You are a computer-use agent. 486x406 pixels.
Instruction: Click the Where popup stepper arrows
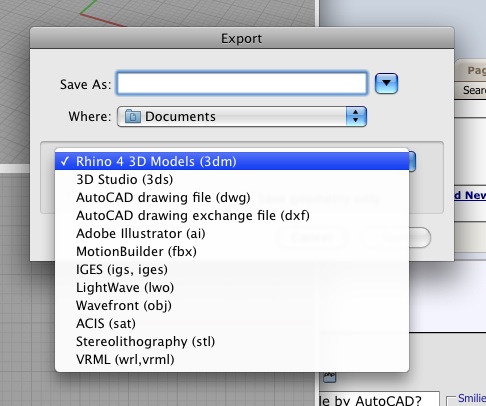356,116
